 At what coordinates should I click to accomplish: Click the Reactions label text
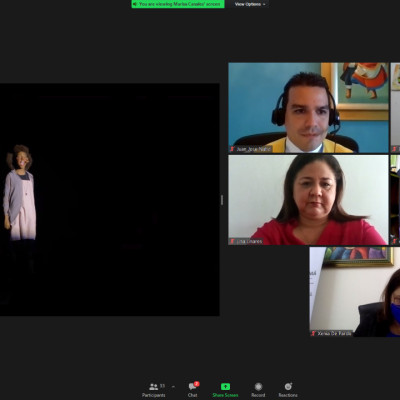pos(288,395)
